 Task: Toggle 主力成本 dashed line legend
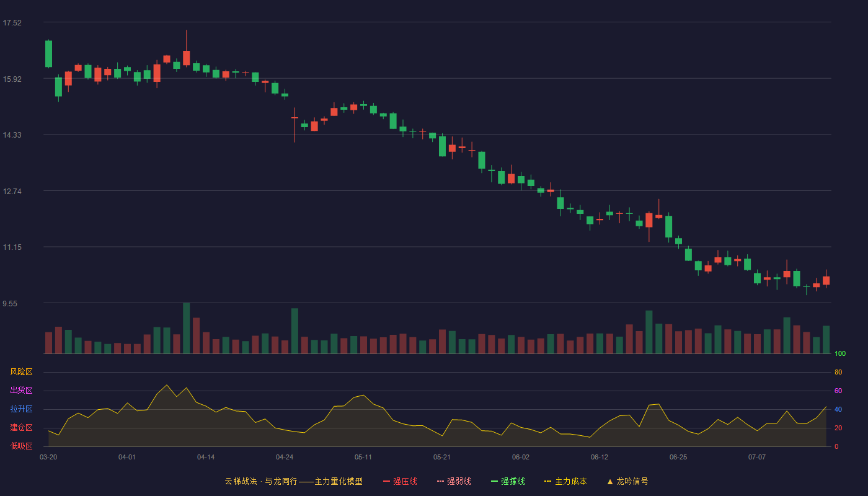click(565, 481)
